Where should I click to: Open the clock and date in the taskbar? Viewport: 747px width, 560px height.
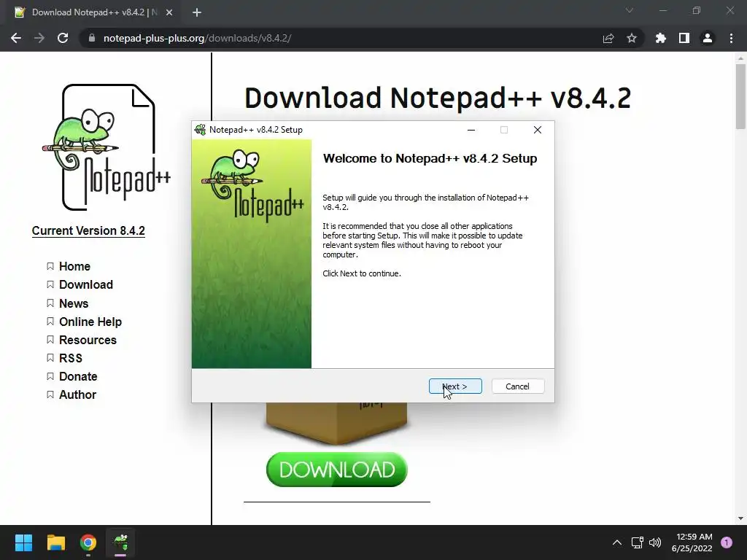pos(692,542)
